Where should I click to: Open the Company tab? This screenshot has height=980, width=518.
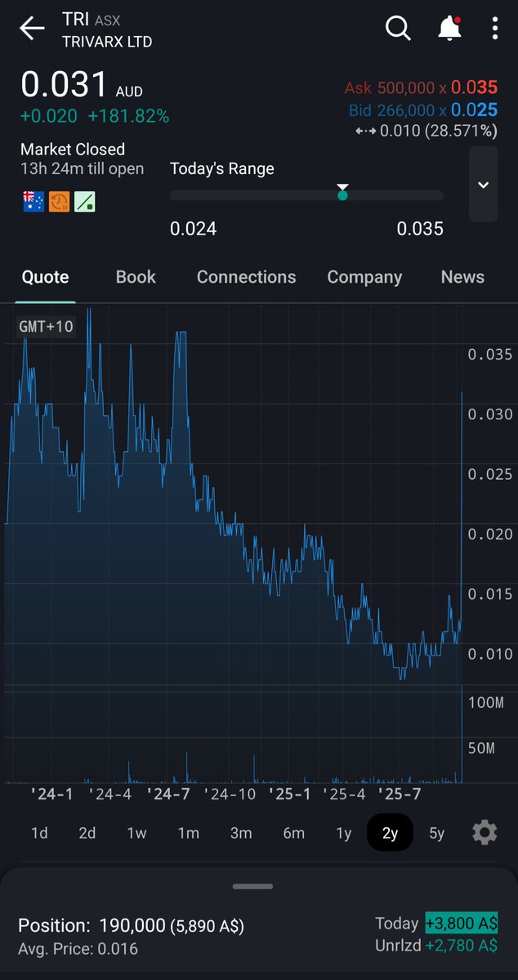pos(364,277)
